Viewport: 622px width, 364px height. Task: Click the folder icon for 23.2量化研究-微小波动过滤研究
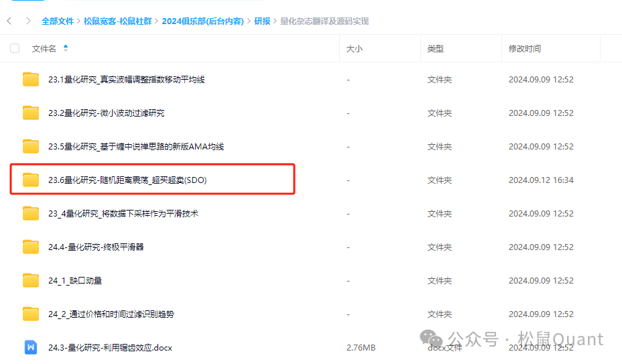click(x=31, y=113)
